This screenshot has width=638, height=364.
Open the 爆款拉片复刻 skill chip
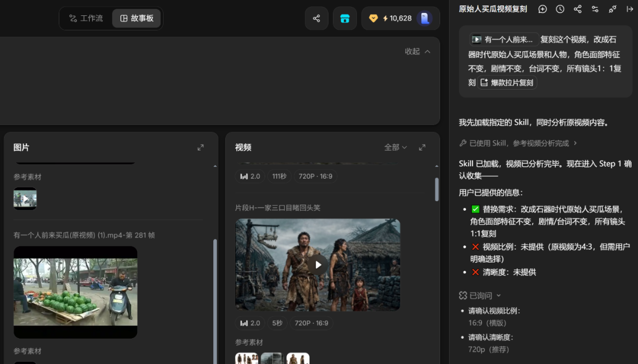coord(507,83)
